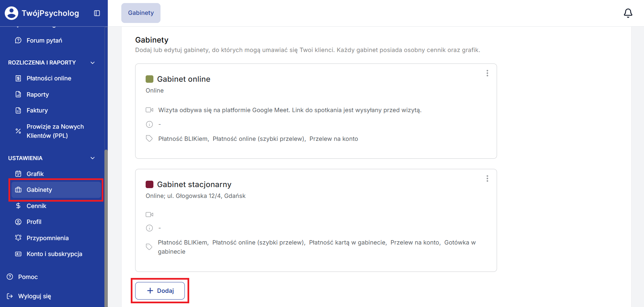Screen dimensions: 644x307
Task: Open the Cennik page
Action: click(x=36, y=206)
